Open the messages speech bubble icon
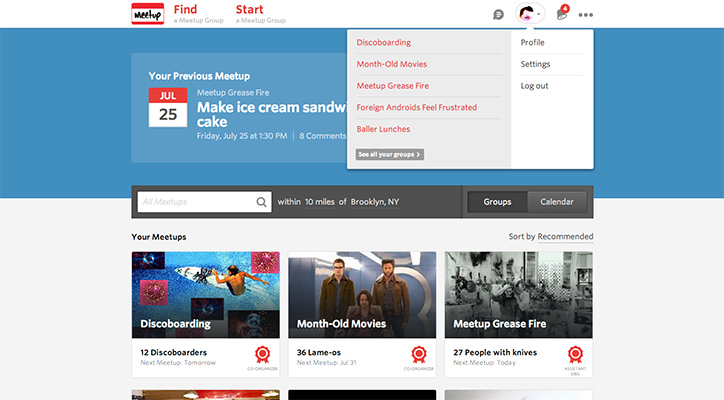Screen dimensions: 724x400 coord(498,15)
